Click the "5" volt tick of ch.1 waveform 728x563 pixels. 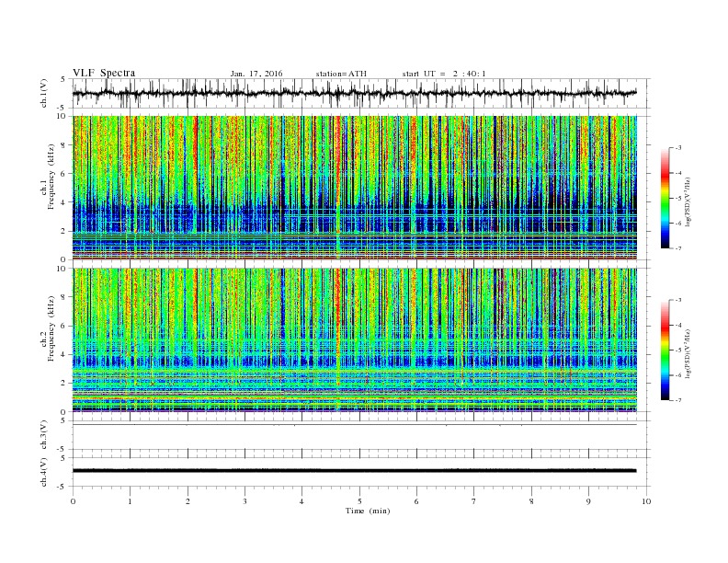[64, 79]
